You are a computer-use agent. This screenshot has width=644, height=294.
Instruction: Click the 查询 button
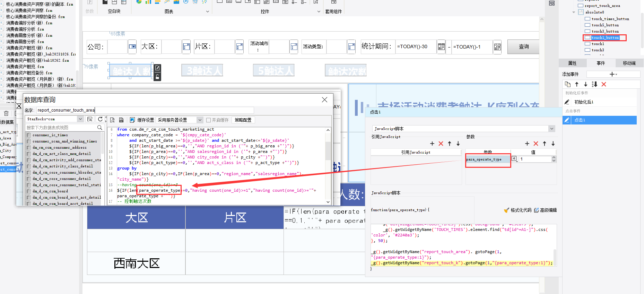[x=523, y=47]
